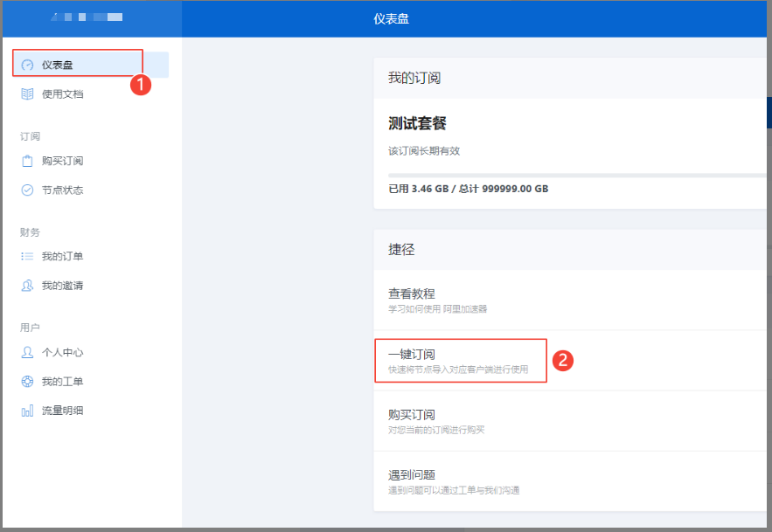772x532 pixels.
Task: Click the 仪表盘 gauge icon in sidebar
Action: (27, 65)
